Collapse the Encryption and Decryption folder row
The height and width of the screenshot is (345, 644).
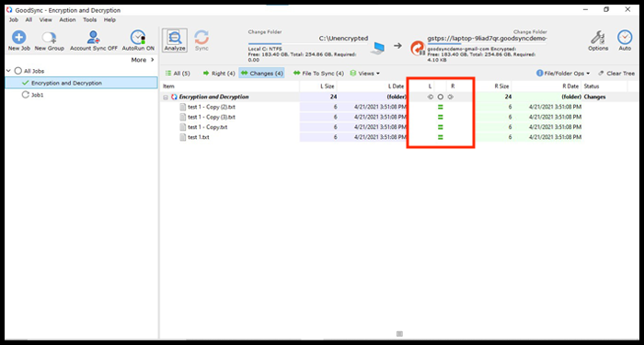point(166,98)
